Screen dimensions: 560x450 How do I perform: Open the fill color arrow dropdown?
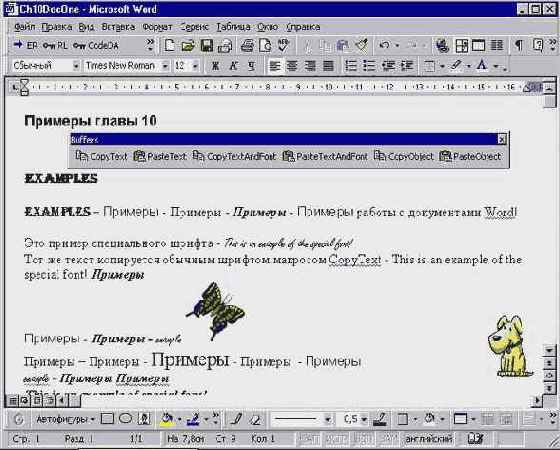(x=179, y=419)
